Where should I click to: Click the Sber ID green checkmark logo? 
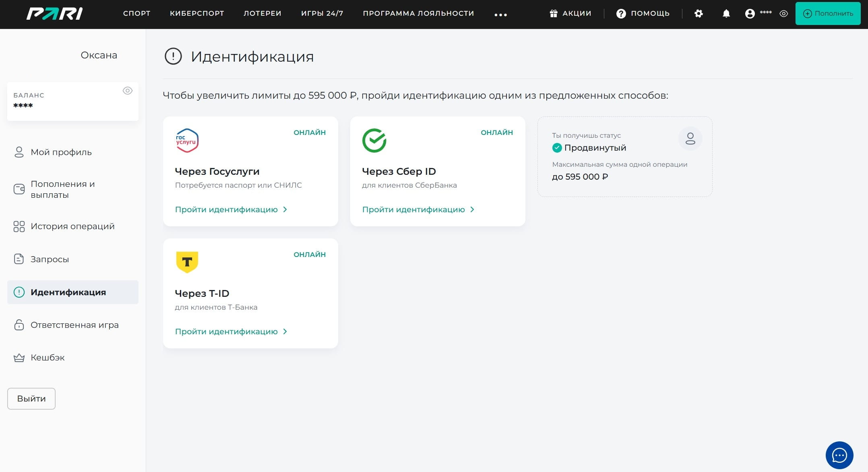[x=374, y=140]
